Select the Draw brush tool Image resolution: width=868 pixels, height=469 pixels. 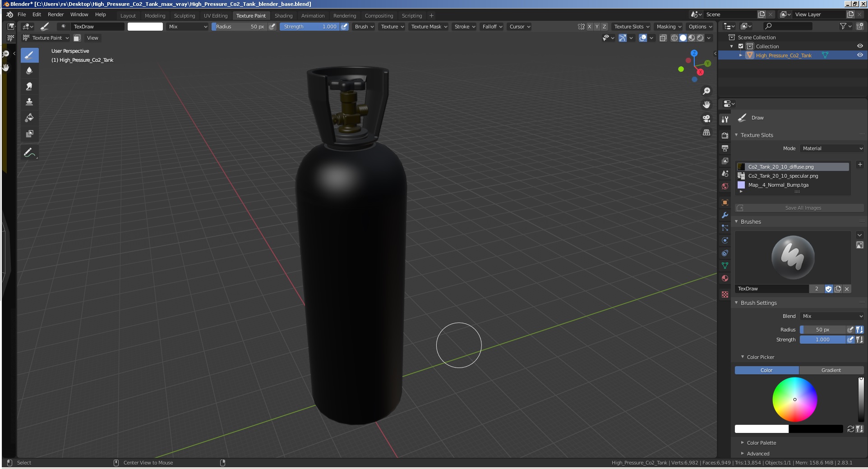[x=29, y=55]
